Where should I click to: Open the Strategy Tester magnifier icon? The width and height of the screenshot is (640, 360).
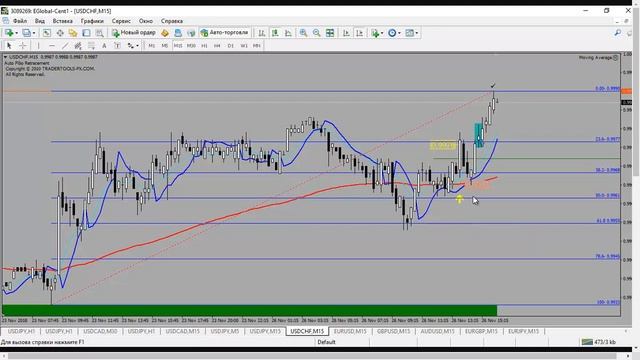99,33
